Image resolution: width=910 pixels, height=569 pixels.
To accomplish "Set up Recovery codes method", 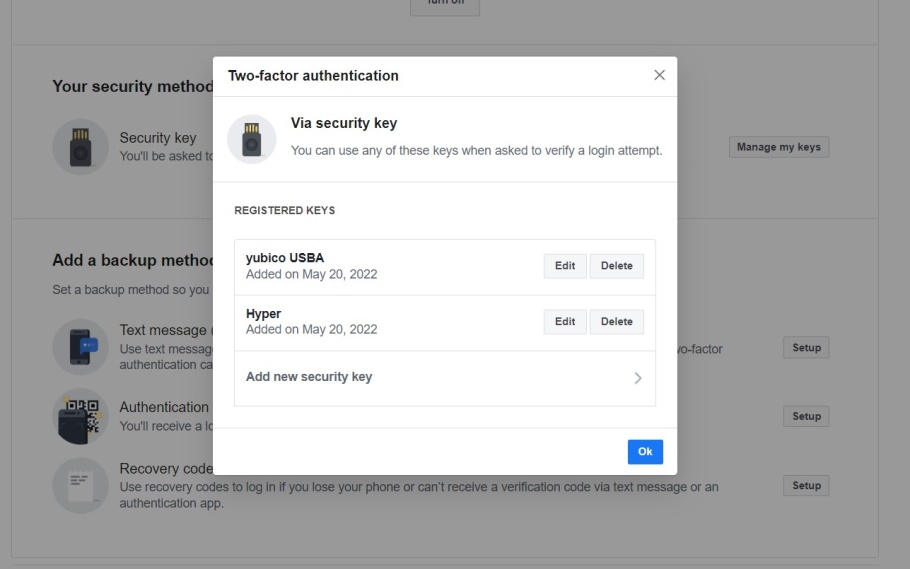I will point(806,485).
